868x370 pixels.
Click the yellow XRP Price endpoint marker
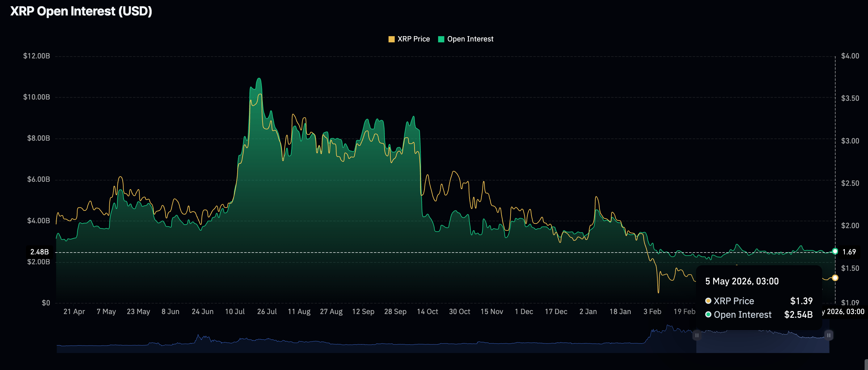[x=835, y=278]
